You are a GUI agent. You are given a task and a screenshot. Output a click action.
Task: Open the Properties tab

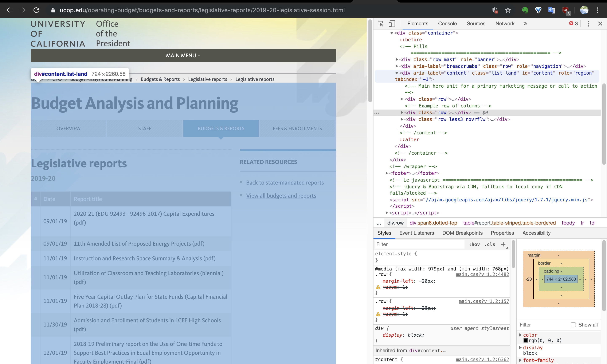click(x=502, y=233)
